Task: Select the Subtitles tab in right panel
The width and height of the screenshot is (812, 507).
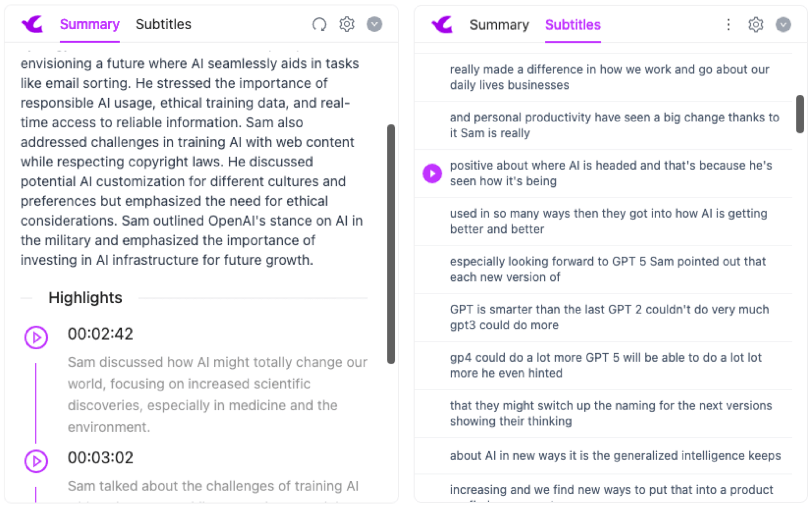Action: pos(573,25)
